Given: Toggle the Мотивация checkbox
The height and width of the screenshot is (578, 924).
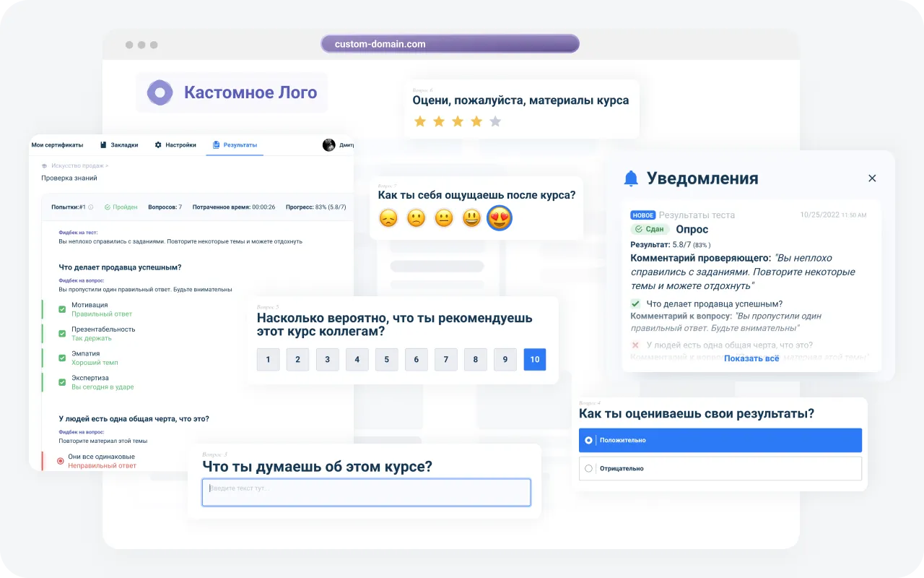Looking at the screenshot, I should pos(62,309).
